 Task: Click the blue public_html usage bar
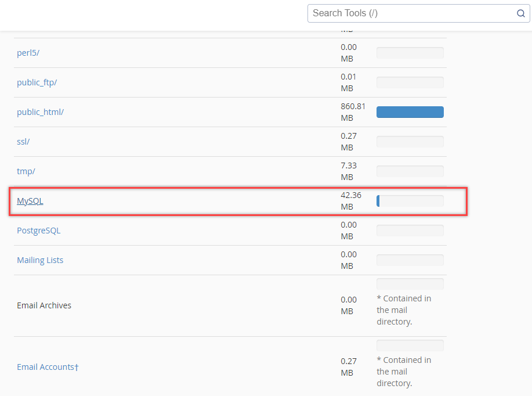[x=410, y=111]
